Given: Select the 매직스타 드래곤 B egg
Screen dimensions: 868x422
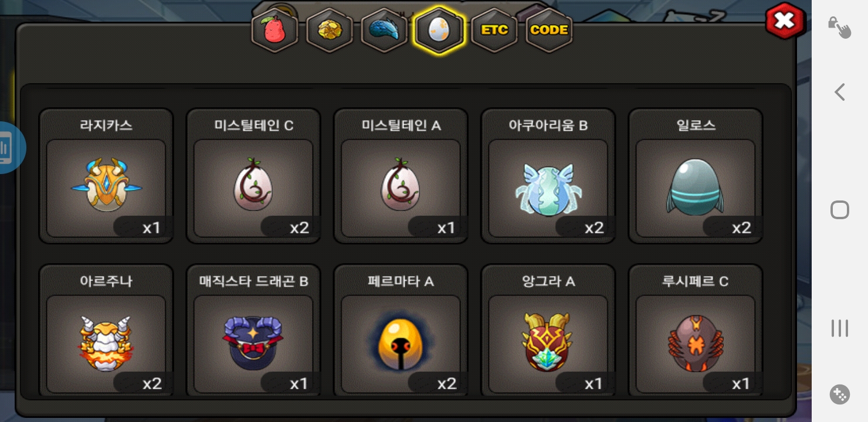Looking at the screenshot, I should pyautogui.click(x=253, y=331).
